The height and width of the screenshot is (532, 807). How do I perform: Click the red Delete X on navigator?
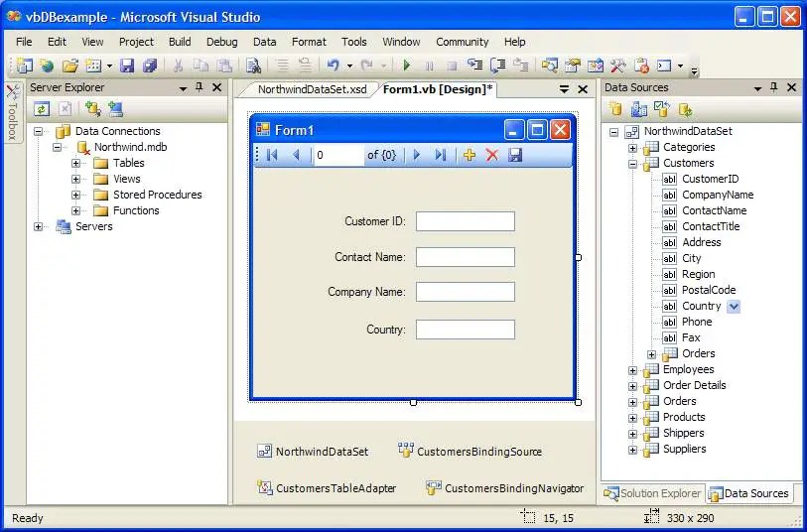pyautogui.click(x=492, y=155)
